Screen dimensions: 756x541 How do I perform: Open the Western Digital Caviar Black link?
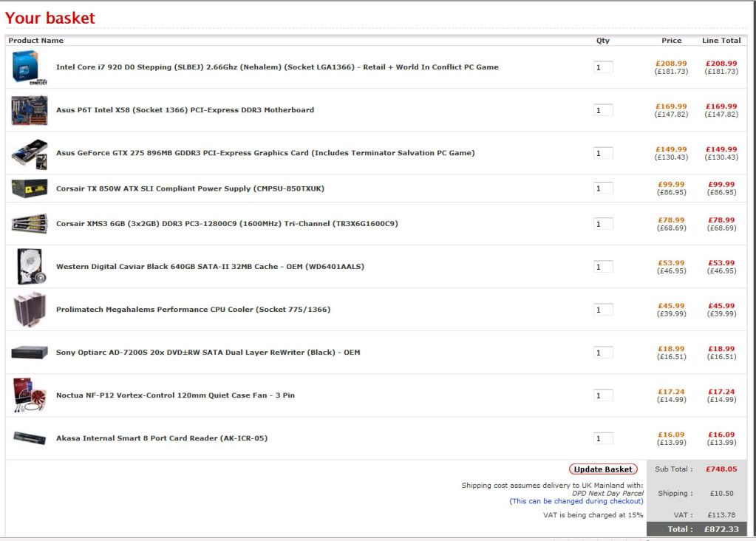210,267
